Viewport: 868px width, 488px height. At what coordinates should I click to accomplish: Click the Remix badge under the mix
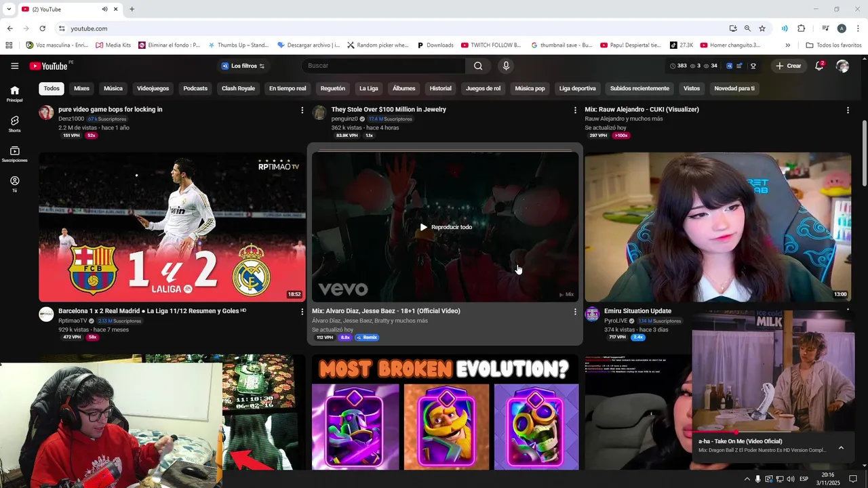click(x=367, y=338)
